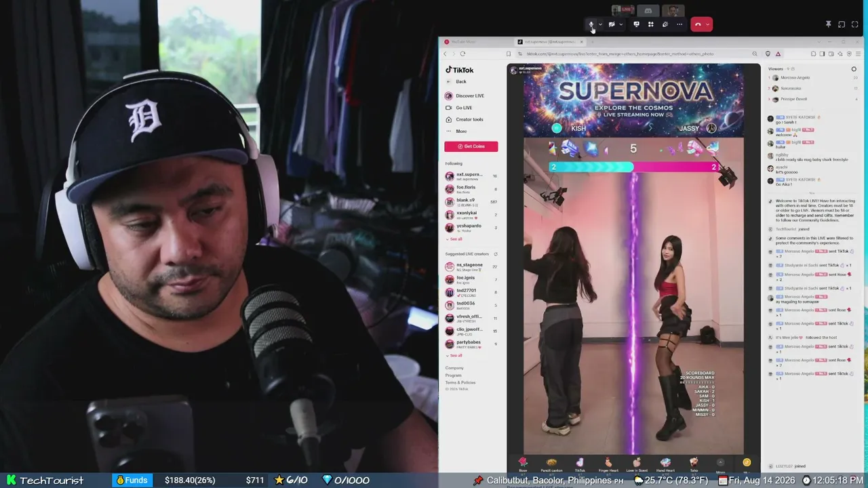The height and width of the screenshot is (488, 868).
Task: Open the activities grid icon in call toolbar
Action: tap(650, 24)
